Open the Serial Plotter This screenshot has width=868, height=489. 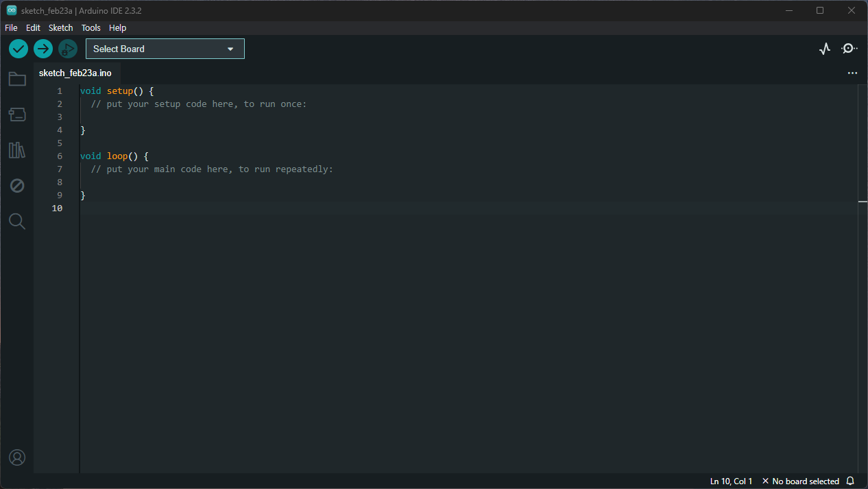click(825, 49)
